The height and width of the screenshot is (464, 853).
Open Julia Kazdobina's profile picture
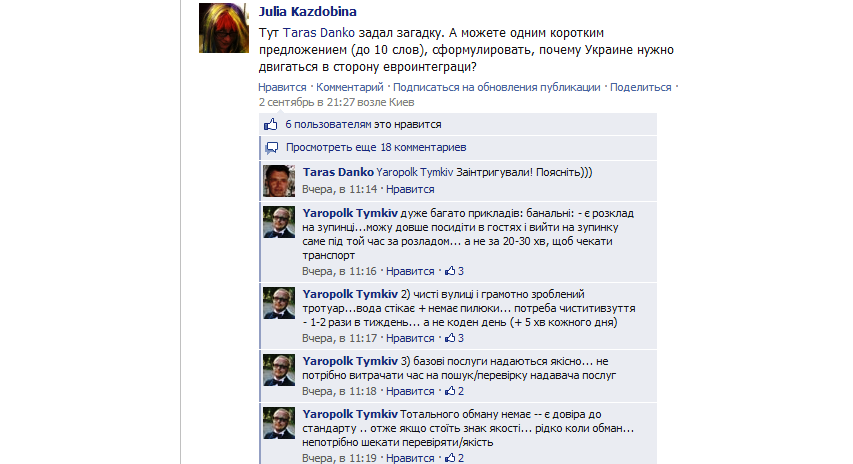pos(224,28)
